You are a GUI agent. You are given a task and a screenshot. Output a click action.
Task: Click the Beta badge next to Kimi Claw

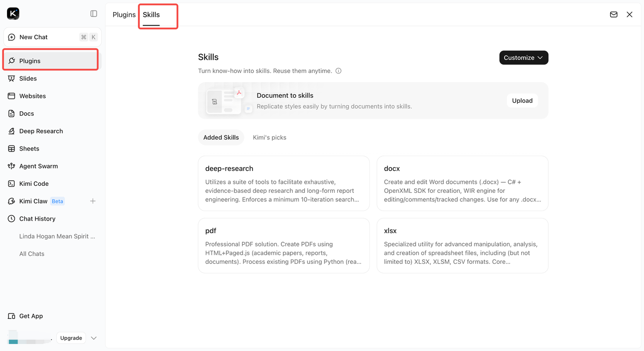tap(57, 201)
